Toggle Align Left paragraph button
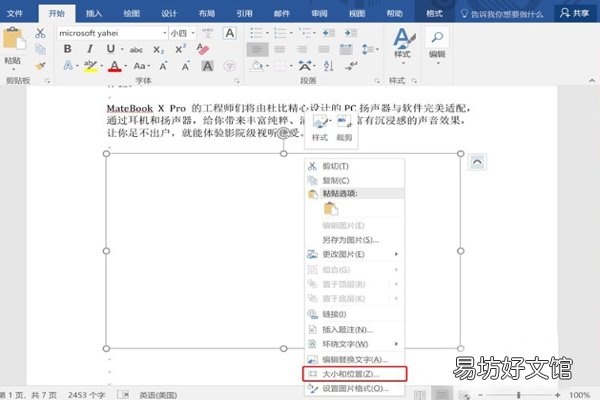 click(257, 49)
